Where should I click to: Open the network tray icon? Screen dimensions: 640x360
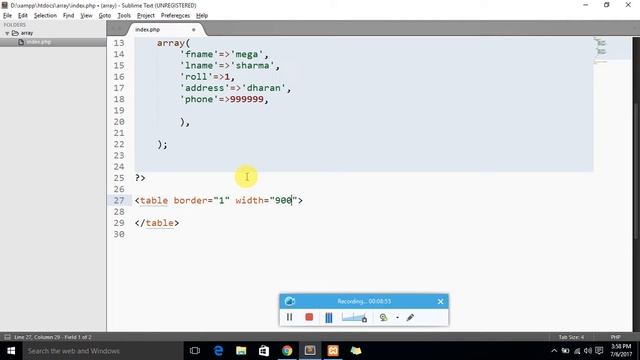pyautogui.click(x=577, y=351)
